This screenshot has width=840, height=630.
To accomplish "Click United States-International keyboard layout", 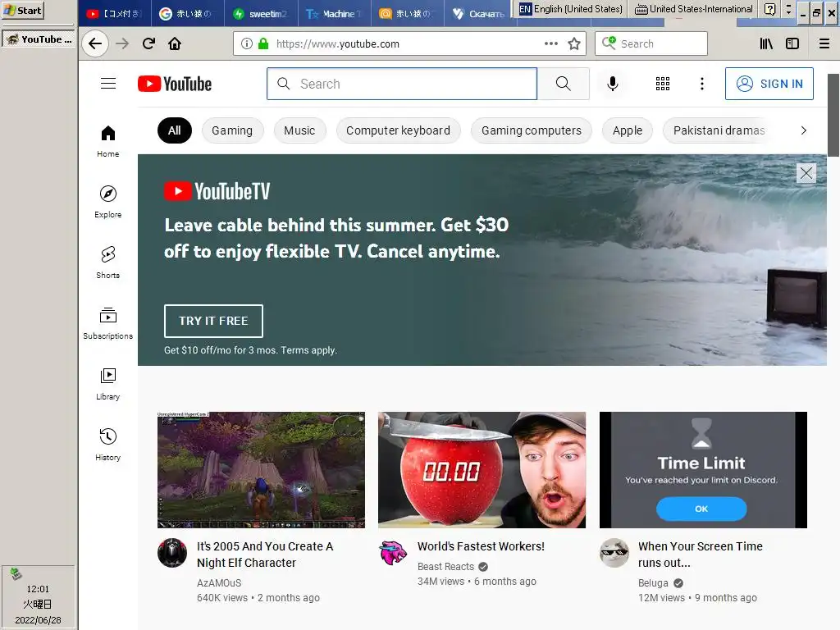I will (694, 9).
